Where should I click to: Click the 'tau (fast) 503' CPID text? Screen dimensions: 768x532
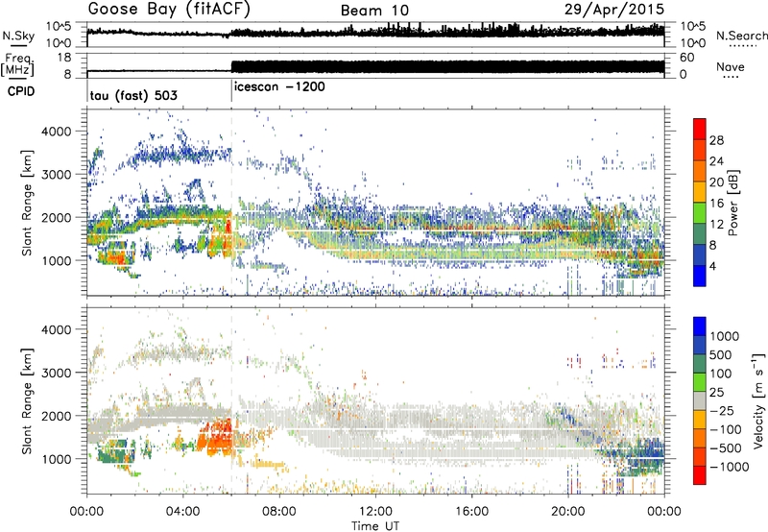coord(133,95)
